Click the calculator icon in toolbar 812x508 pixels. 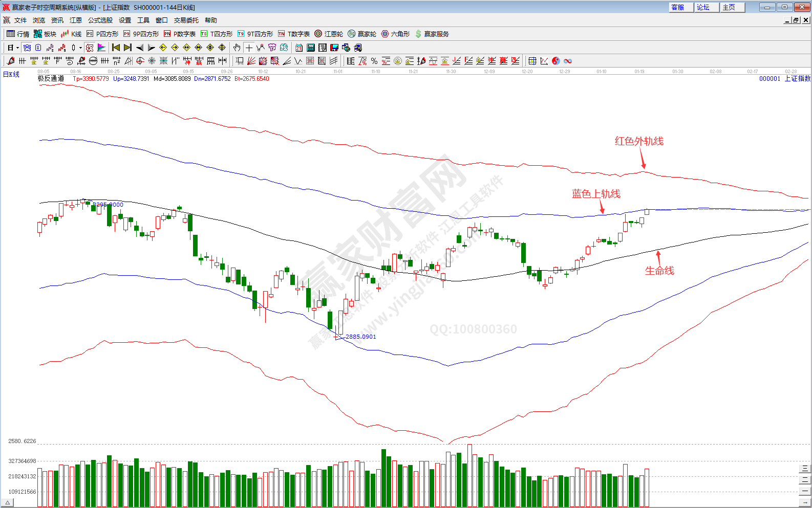coord(311,48)
